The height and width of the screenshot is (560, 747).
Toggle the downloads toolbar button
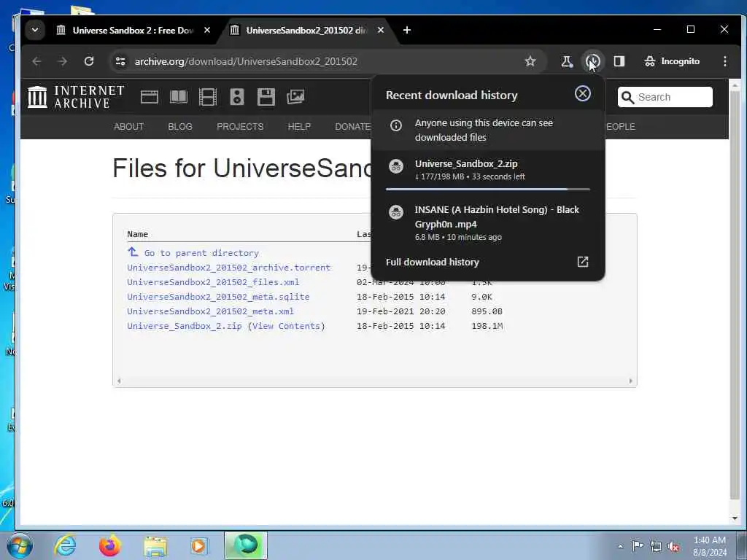click(593, 61)
